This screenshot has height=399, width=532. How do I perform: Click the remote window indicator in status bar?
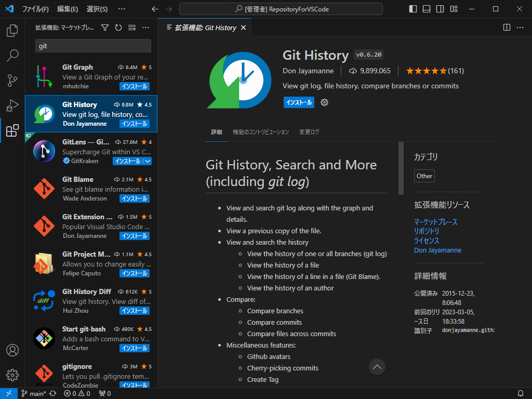click(x=9, y=393)
